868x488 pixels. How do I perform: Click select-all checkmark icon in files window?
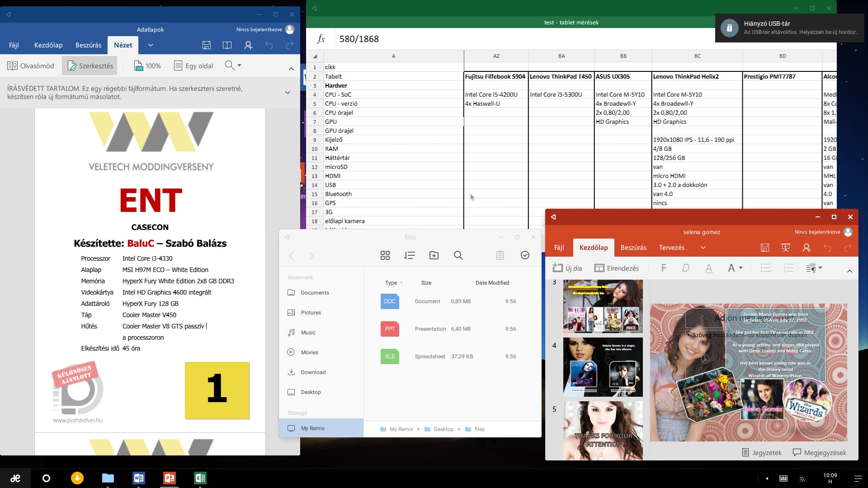point(525,255)
